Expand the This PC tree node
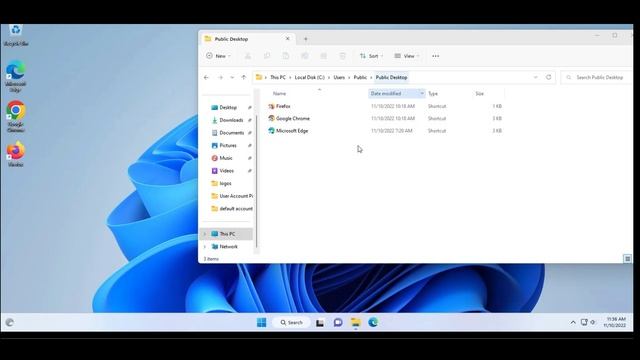Viewport: 640px width, 360px height. tap(205, 234)
